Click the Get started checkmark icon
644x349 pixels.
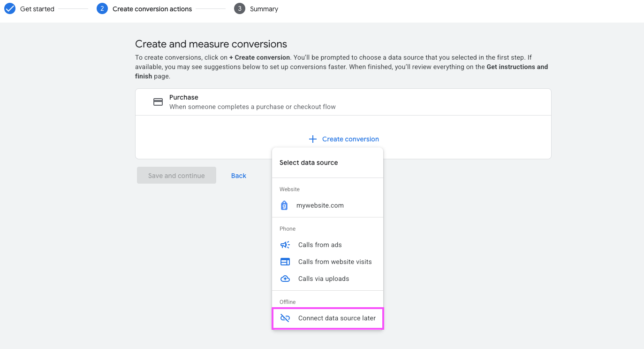pyautogui.click(x=10, y=8)
